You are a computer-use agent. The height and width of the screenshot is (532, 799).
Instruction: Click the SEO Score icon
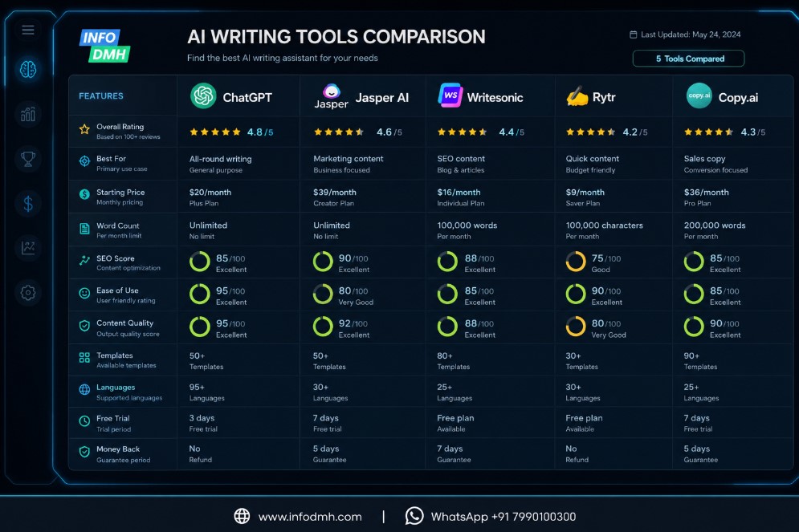pos(84,261)
